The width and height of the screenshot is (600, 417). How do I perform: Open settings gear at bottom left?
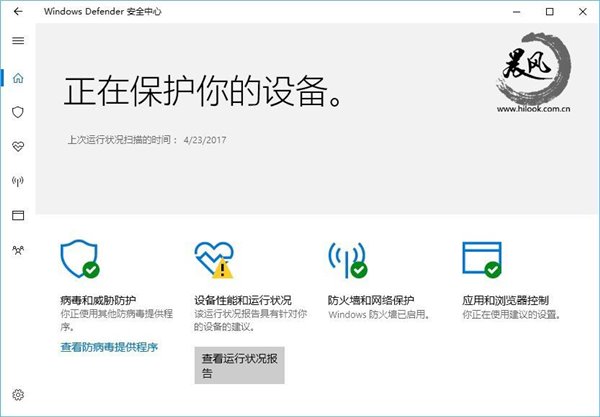pyautogui.click(x=18, y=395)
